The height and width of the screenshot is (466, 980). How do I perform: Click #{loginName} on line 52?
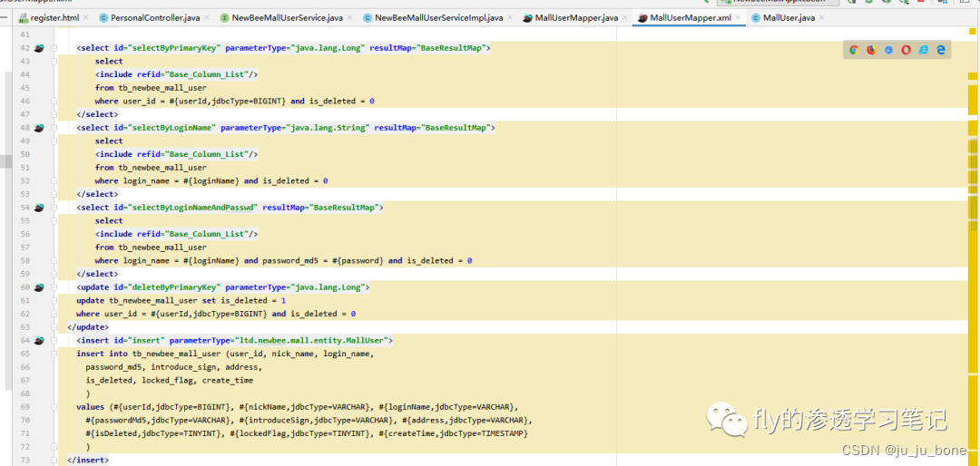pos(211,181)
